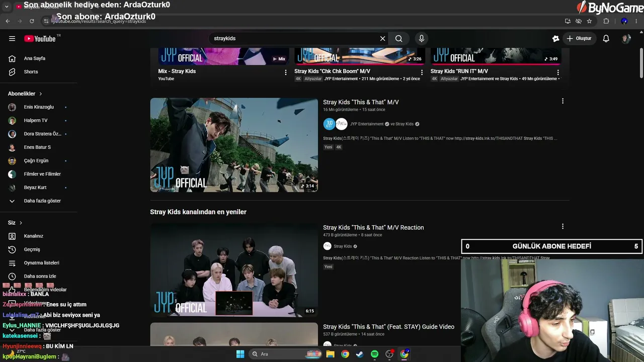
Task: Go back with browser back arrow
Action: [8, 21]
